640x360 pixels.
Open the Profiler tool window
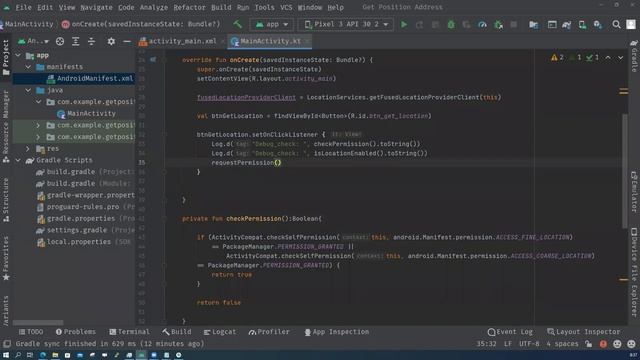tap(269, 332)
